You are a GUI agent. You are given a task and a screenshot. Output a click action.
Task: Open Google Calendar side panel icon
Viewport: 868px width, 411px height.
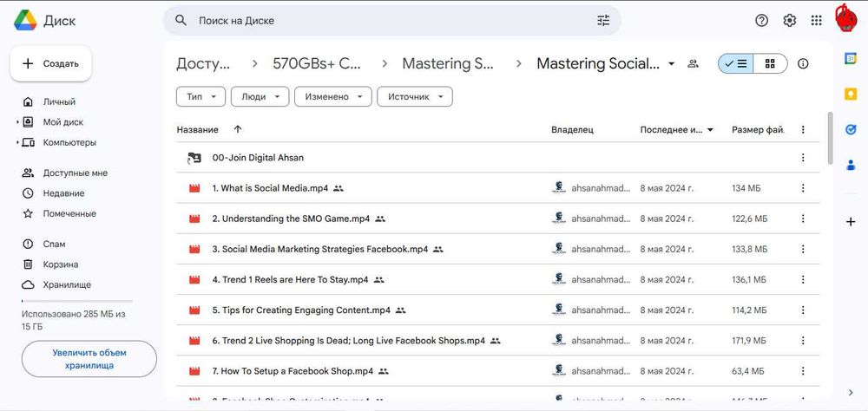click(x=851, y=58)
